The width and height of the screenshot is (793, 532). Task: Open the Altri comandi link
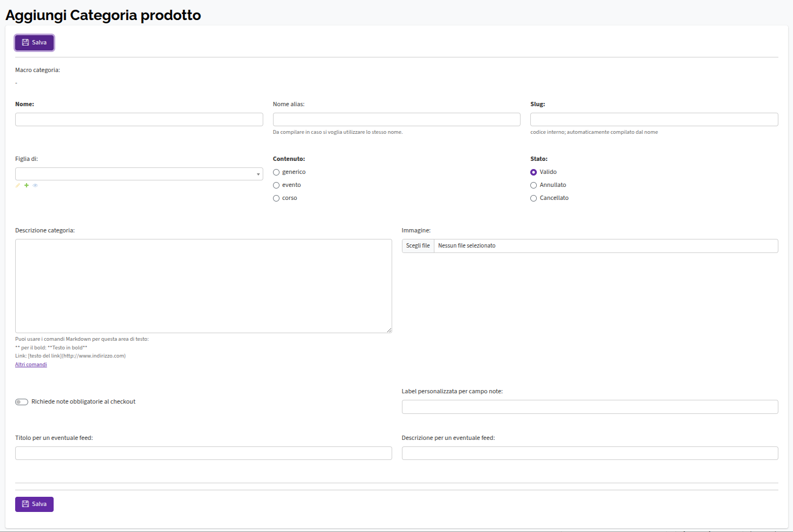click(31, 365)
